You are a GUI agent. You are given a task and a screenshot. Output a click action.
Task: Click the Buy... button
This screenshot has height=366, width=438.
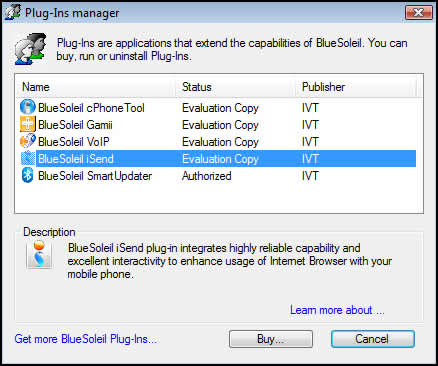(271, 339)
